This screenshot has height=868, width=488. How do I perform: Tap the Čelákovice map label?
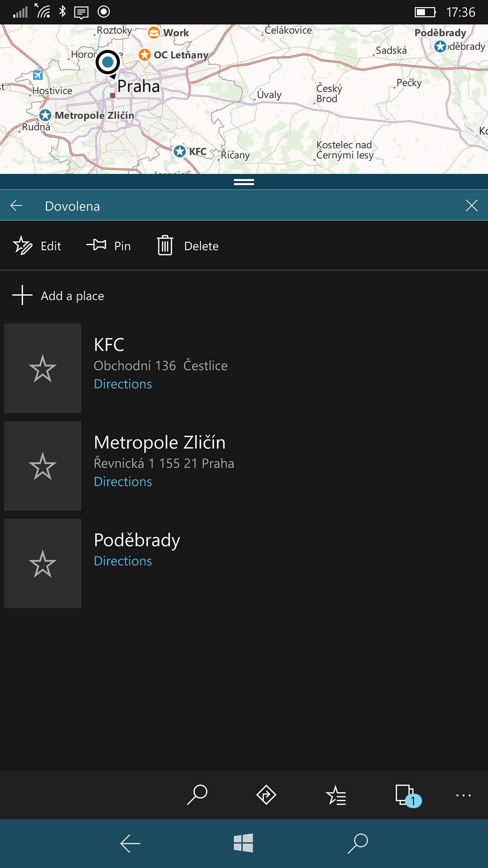point(288,30)
